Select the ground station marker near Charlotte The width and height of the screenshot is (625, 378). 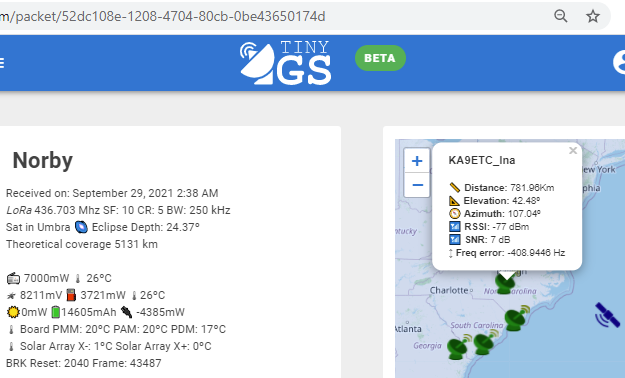[505, 283]
